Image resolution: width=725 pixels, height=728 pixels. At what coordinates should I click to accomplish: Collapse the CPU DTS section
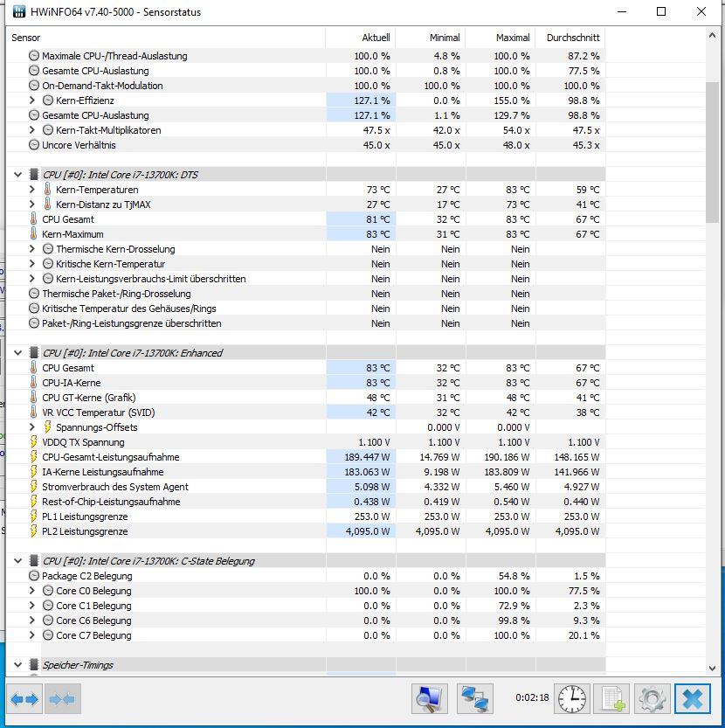(17, 175)
